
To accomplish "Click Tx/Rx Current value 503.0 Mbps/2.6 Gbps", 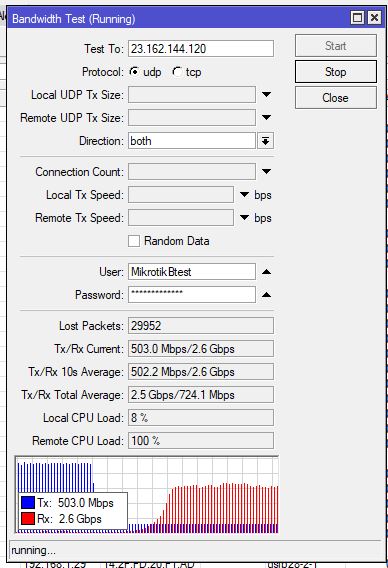I will coord(201,348).
